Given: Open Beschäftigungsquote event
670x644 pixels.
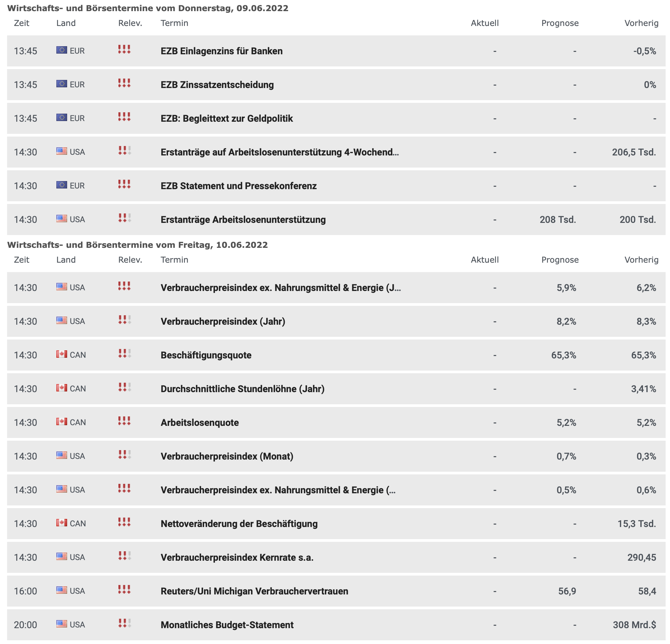Looking at the screenshot, I should (x=206, y=355).
